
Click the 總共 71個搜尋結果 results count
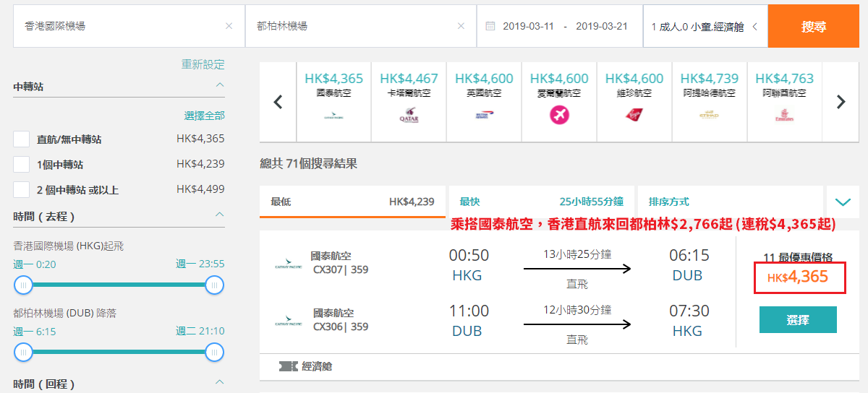pos(308,163)
